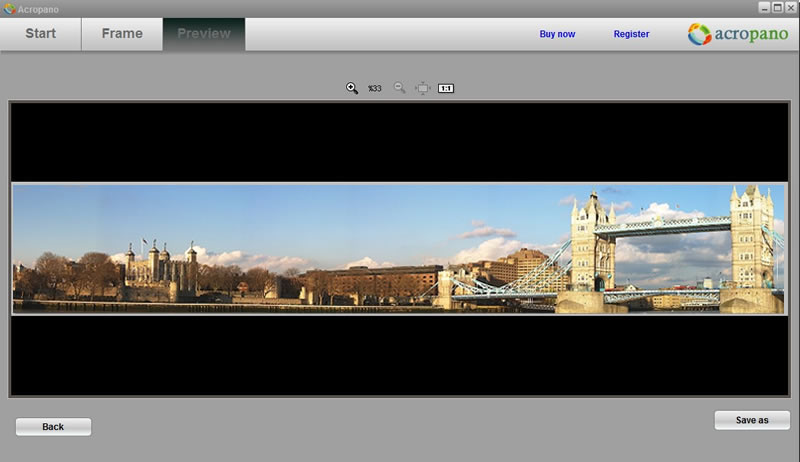Click the zoom in magnifier icon
The image size is (800, 462).
click(352, 88)
